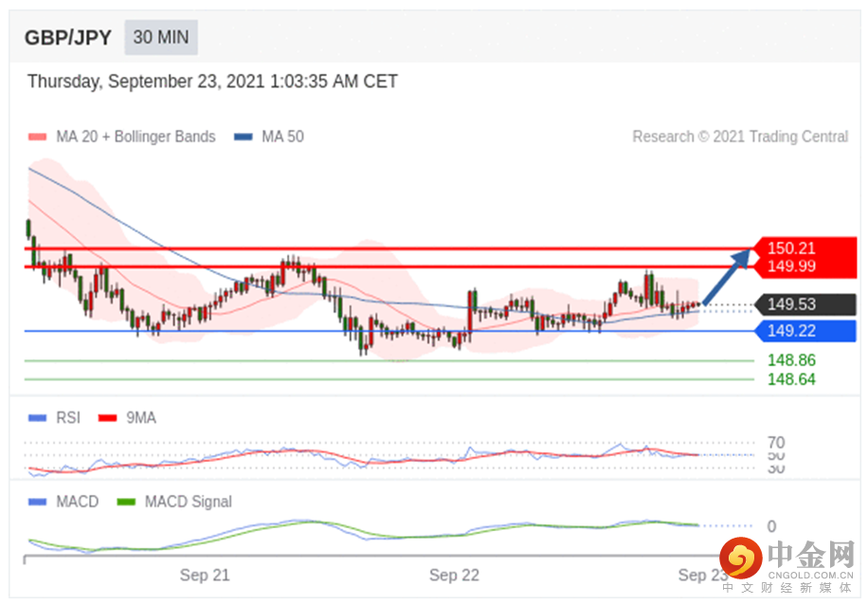This screenshot has height=605, width=868.
Task: Click the green MACD Signal legend swatch
Action: 126,502
